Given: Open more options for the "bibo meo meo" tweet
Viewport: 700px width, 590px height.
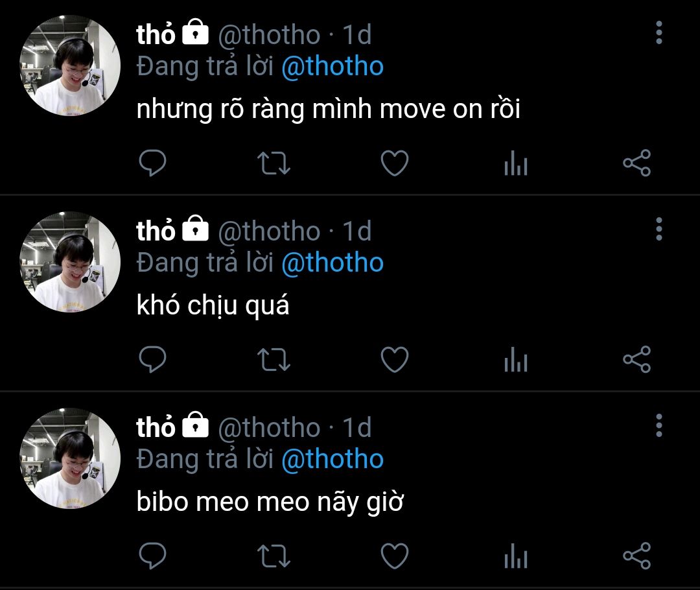Looking at the screenshot, I should click(659, 425).
